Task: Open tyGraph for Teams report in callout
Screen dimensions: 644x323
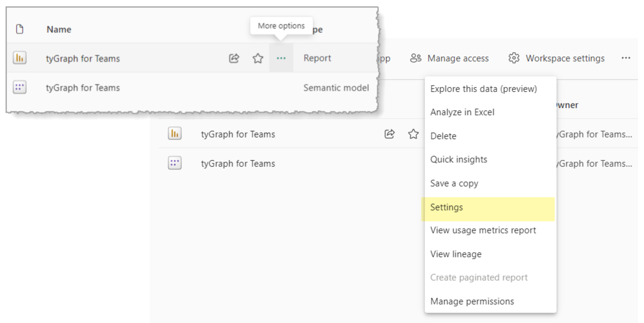Action: click(x=83, y=59)
